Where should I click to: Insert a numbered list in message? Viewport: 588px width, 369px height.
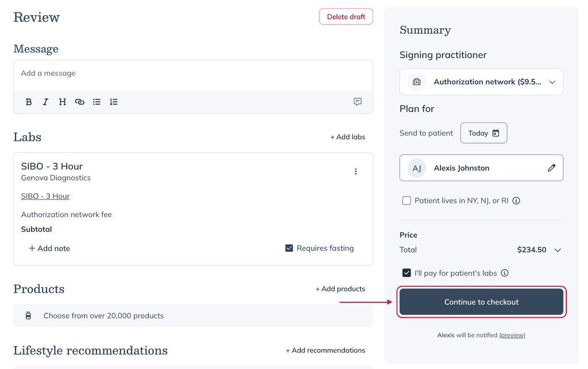click(x=114, y=102)
